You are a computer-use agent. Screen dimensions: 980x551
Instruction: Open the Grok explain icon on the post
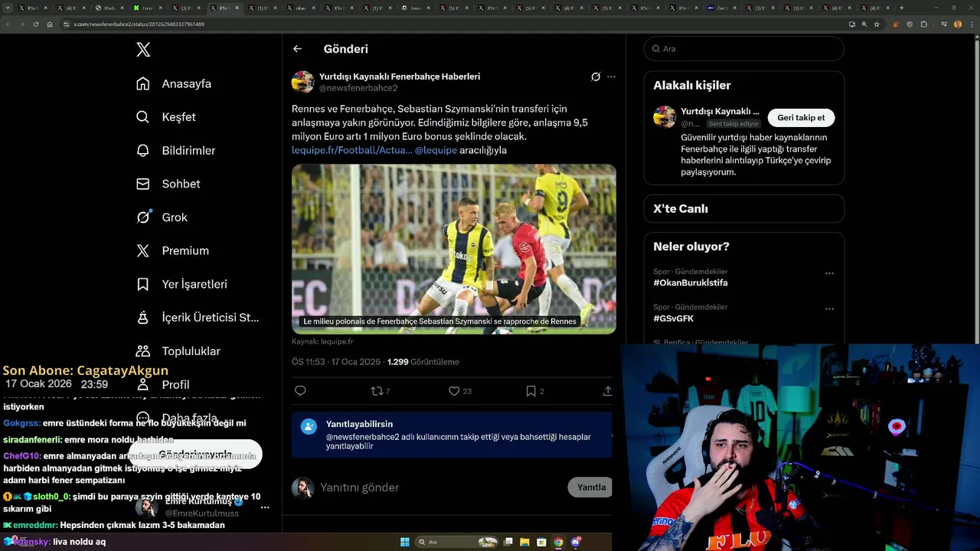click(596, 77)
